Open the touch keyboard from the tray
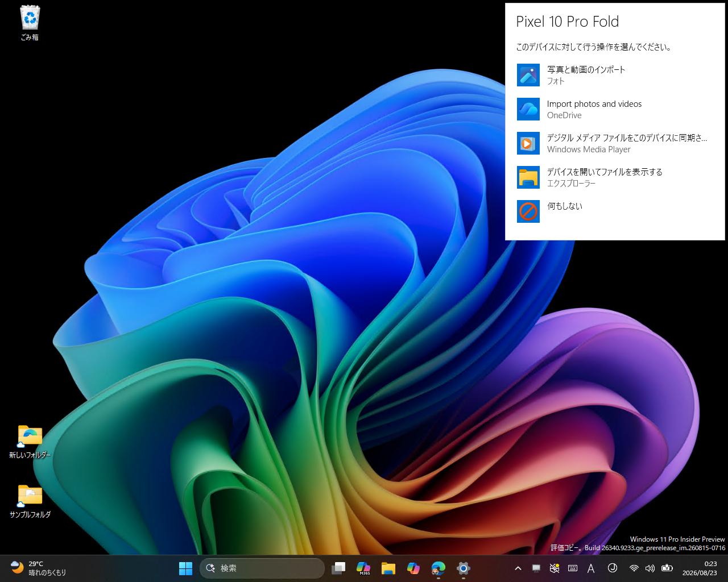Image resolution: width=728 pixels, height=582 pixels. pos(573,568)
